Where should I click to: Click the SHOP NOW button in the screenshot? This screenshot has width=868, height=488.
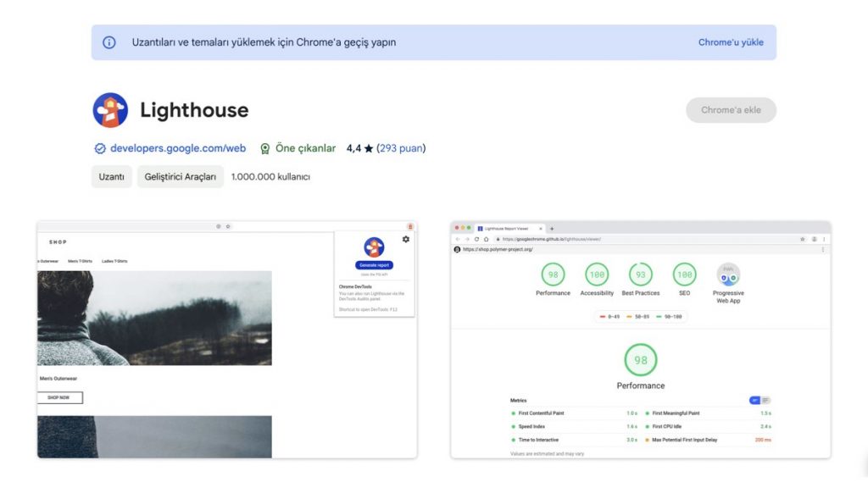coord(60,397)
